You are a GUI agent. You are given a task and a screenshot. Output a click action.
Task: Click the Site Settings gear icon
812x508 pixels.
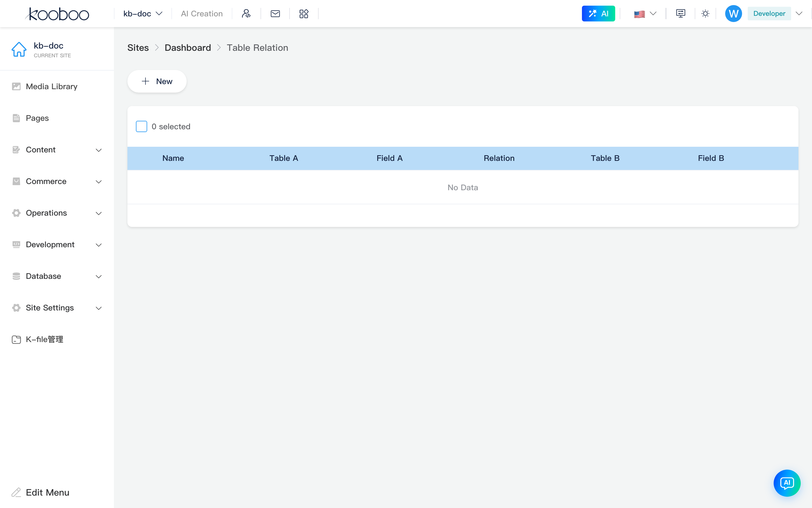[x=16, y=308]
